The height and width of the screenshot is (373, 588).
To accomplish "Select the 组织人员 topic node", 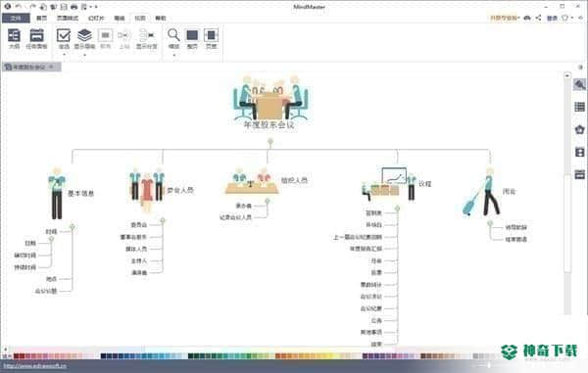I will pyautogui.click(x=294, y=180).
